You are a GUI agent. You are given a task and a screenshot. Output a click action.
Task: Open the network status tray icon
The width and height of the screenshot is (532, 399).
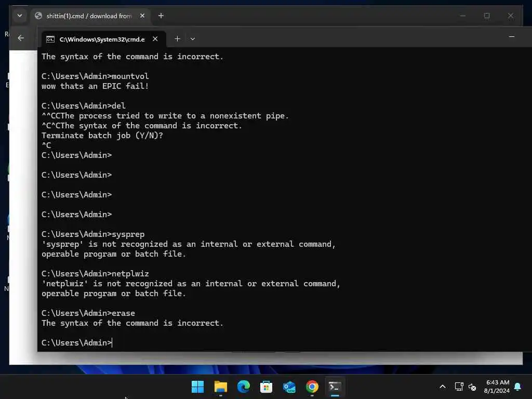pos(459,387)
